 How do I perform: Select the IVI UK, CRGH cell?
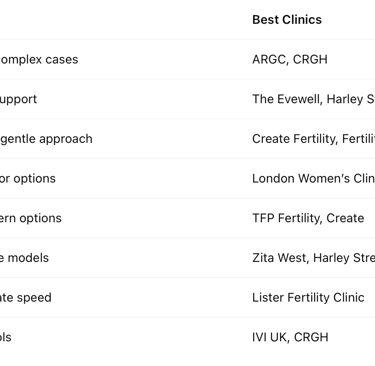point(290,337)
